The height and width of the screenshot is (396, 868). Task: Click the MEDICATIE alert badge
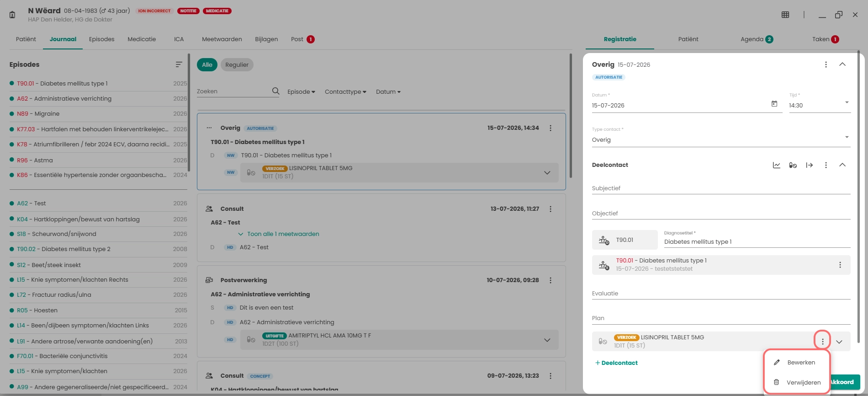[x=217, y=11]
